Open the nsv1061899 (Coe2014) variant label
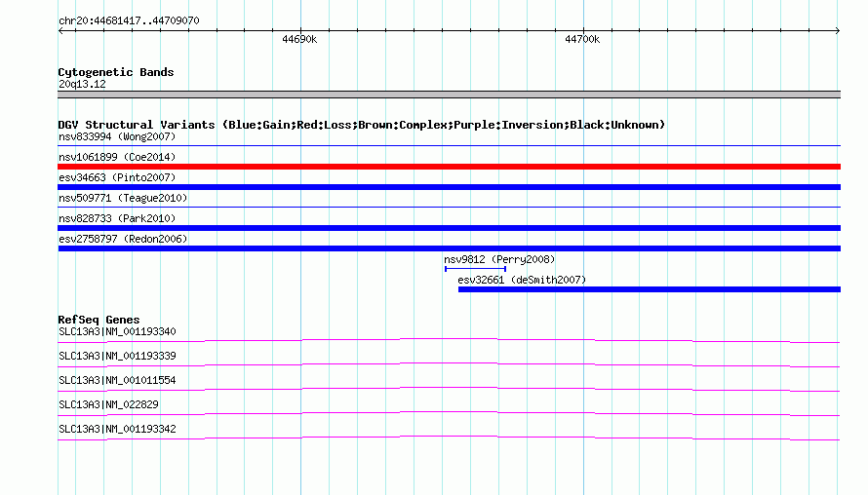This screenshot has height=495, width=868. pyautogui.click(x=117, y=157)
